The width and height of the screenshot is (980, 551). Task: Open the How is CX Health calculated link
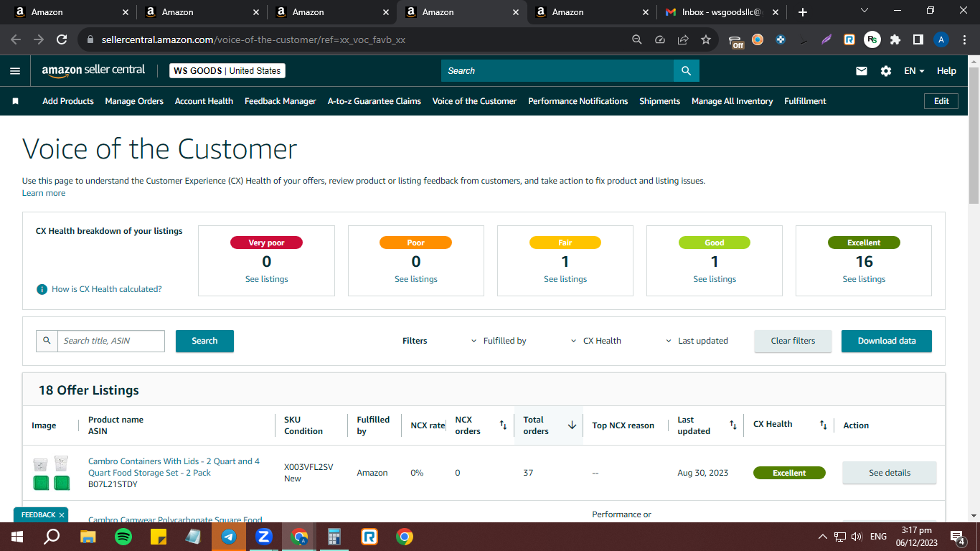[107, 289]
